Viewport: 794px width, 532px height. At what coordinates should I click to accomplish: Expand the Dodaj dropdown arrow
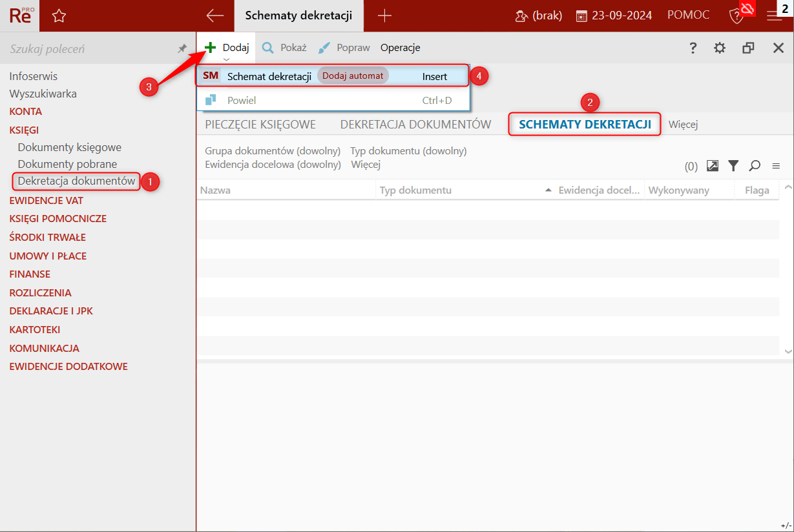coord(226,59)
